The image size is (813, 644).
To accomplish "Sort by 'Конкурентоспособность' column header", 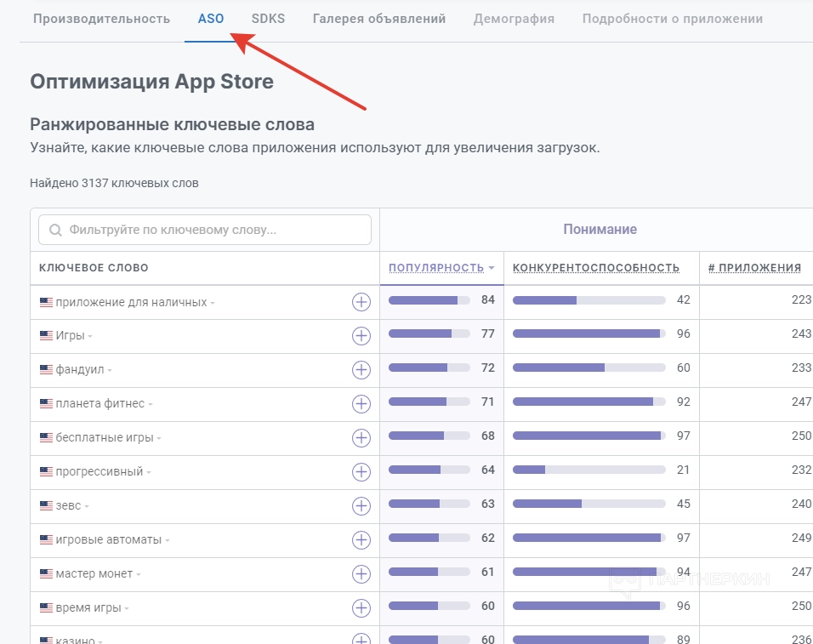I will coord(596,268).
